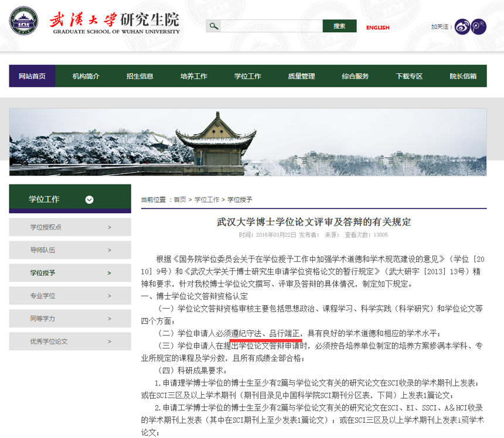Open 下载专区 navigation menu
Screen dimensions: 504x438
point(409,76)
